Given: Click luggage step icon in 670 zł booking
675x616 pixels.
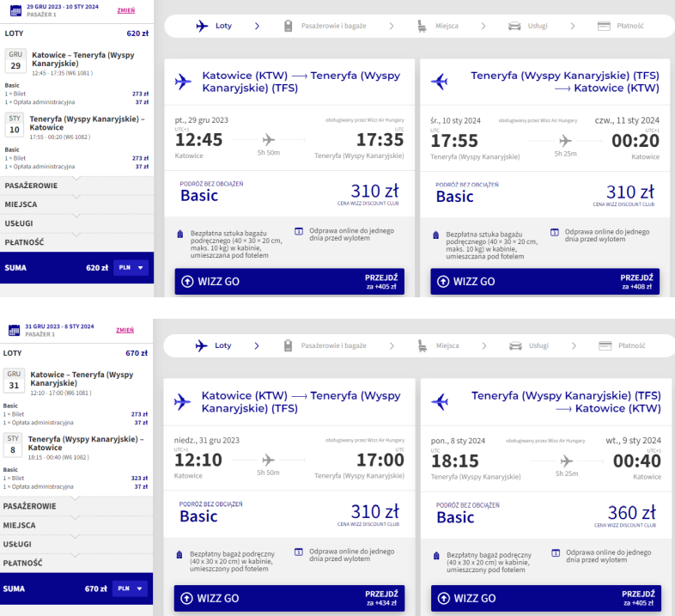Looking at the screenshot, I should [x=288, y=346].
